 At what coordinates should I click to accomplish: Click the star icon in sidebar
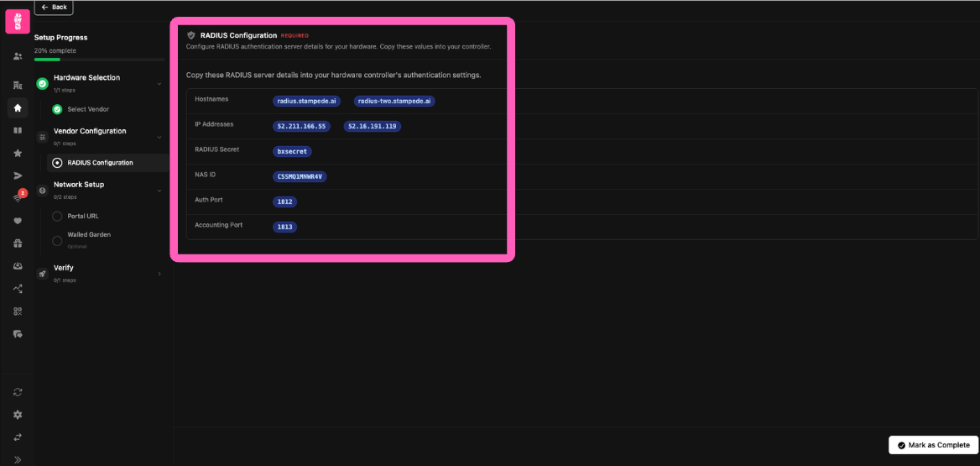pyautogui.click(x=18, y=153)
